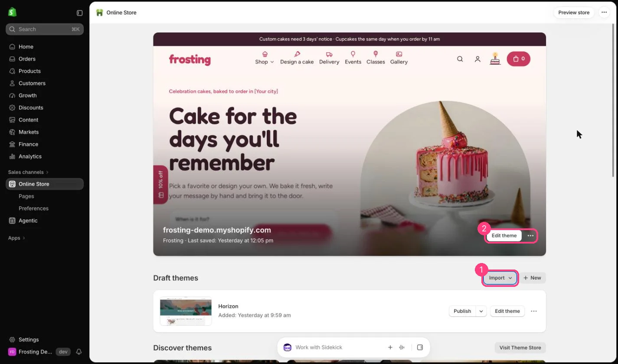Click the Sidekick plus attachment icon

coord(390,348)
